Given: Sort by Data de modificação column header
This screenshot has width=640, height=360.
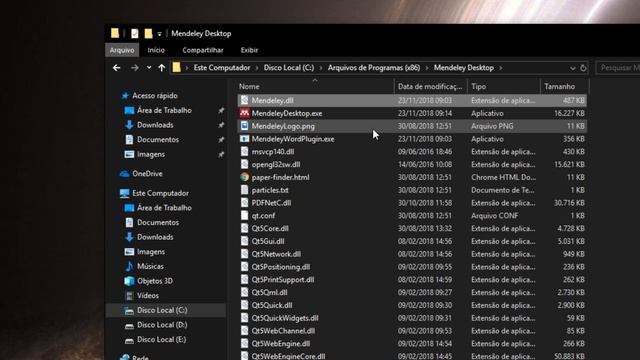Looking at the screenshot, I should (431, 87).
